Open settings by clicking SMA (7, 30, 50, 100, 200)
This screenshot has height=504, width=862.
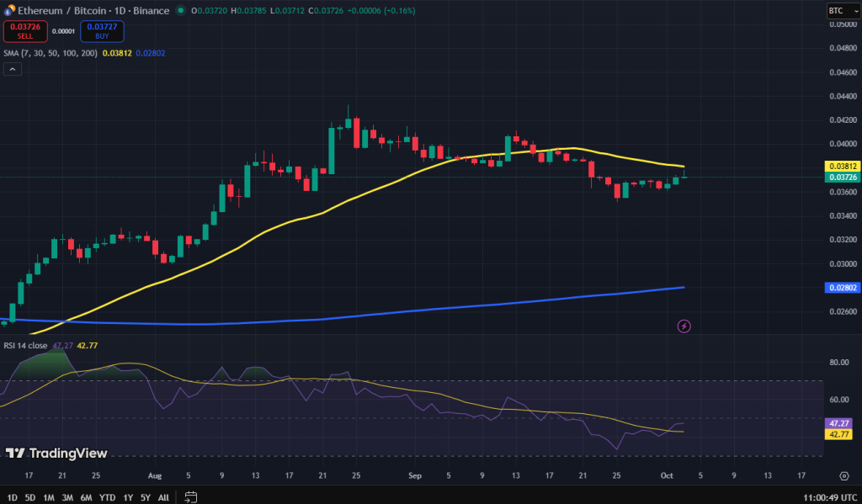(x=52, y=52)
